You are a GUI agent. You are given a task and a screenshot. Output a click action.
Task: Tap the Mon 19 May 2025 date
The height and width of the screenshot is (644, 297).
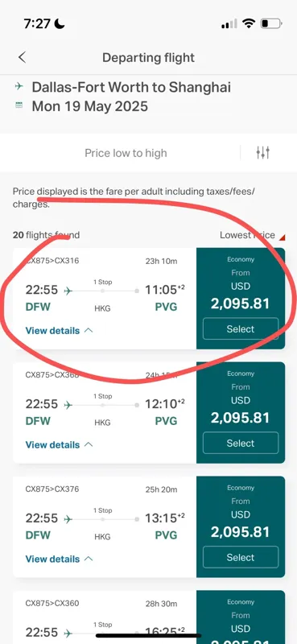(x=89, y=106)
